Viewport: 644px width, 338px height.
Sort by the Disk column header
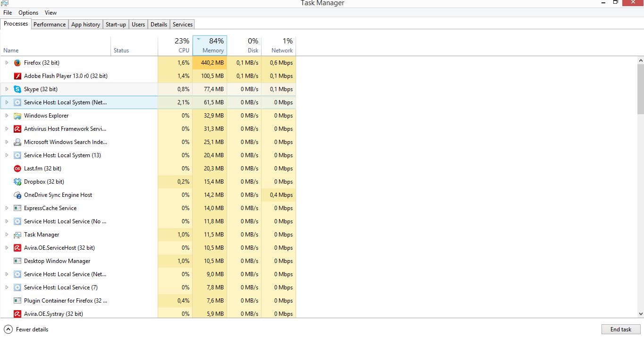point(244,45)
